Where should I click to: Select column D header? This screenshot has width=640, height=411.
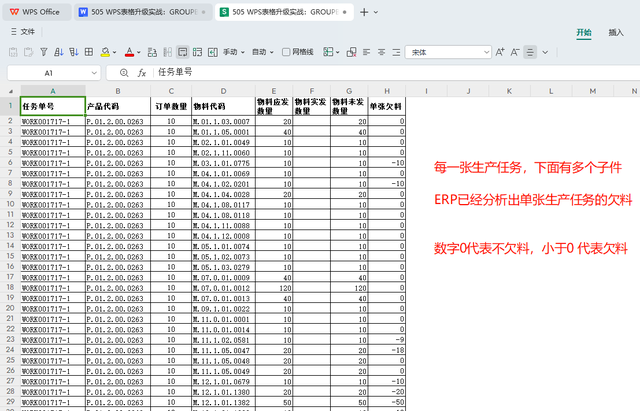coord(223,91)
